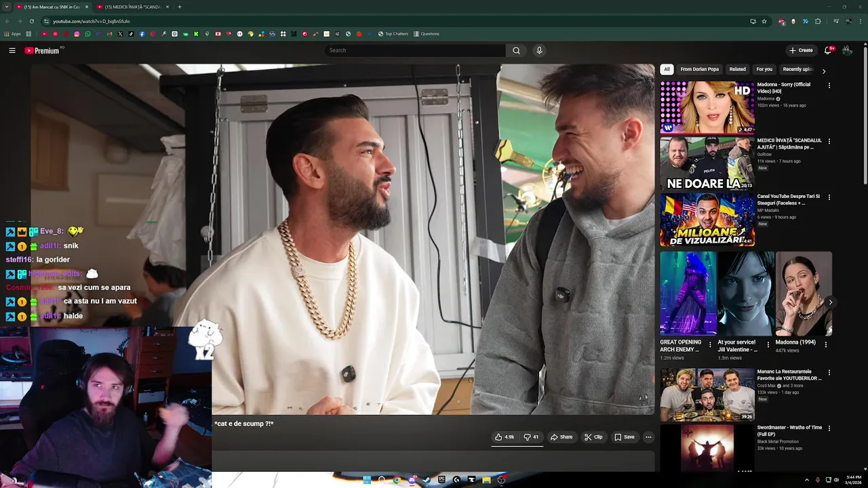868x488 pixels.
Task: Open the Apps bookmarks shortcut
Action: pos(12,34)
